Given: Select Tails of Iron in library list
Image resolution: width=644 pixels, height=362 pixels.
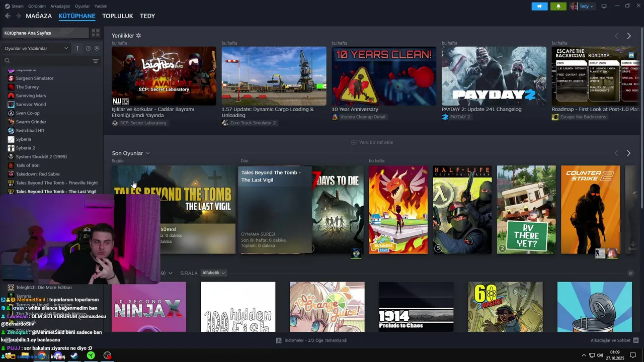Looking at the screenshot, I should [28, 165].
